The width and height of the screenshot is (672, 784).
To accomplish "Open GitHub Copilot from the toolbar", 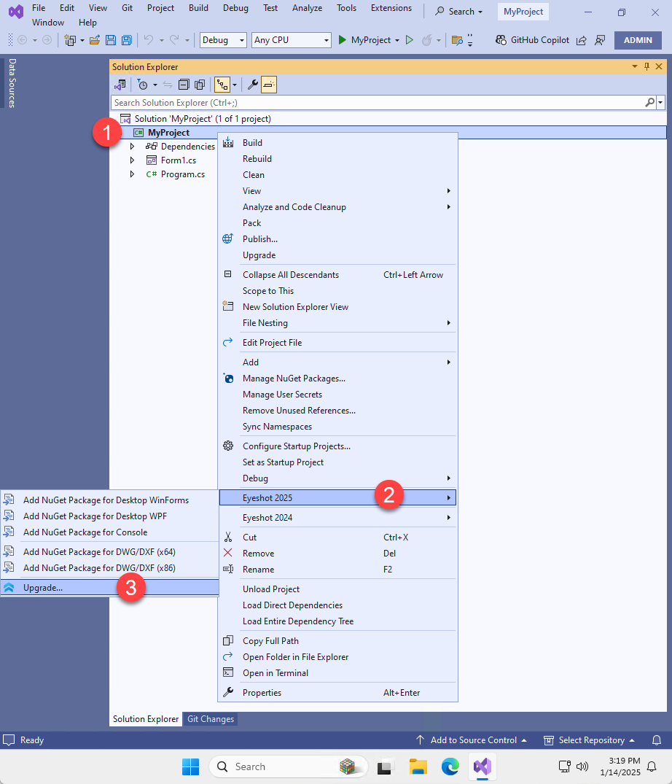I will point(532,40).
